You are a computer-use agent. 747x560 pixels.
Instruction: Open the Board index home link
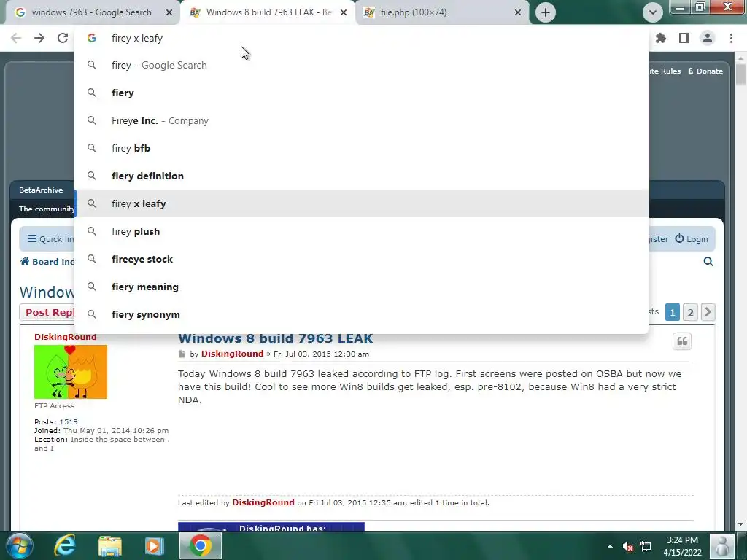[47, 262]
